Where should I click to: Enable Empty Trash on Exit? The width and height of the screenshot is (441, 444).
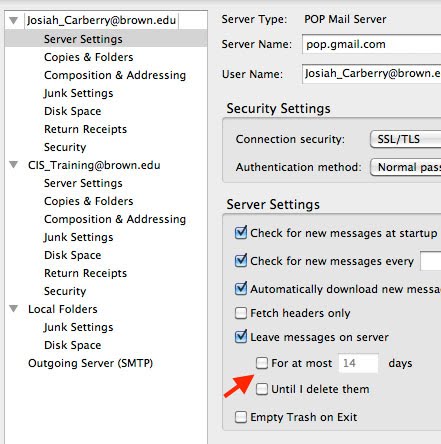241,417
